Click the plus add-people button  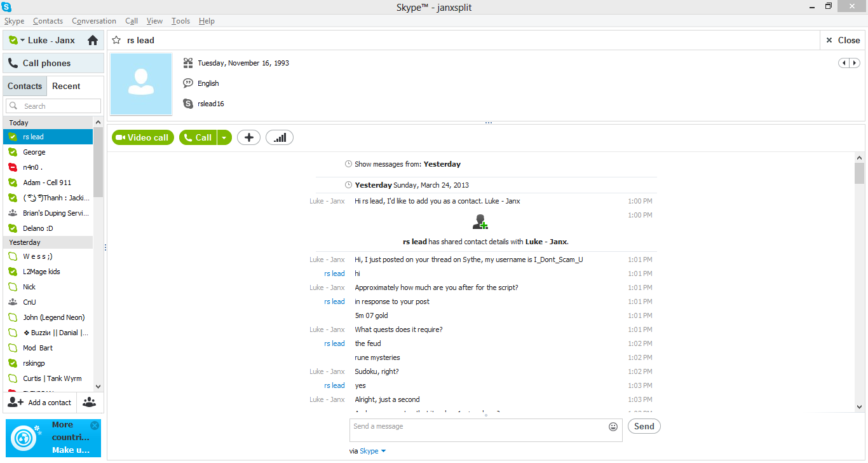[249, 137]
